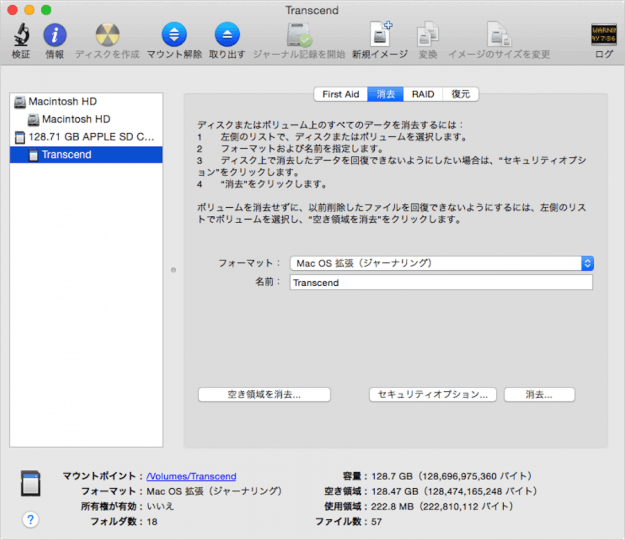Image resolution: width=625 pixels, height=540 pixels.
Task: Click the セキュリティオプション... button
Action: (x=433, y=395)
